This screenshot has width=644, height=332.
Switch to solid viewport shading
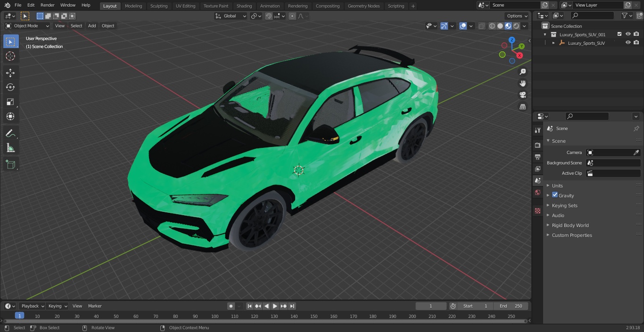[500, 26]
